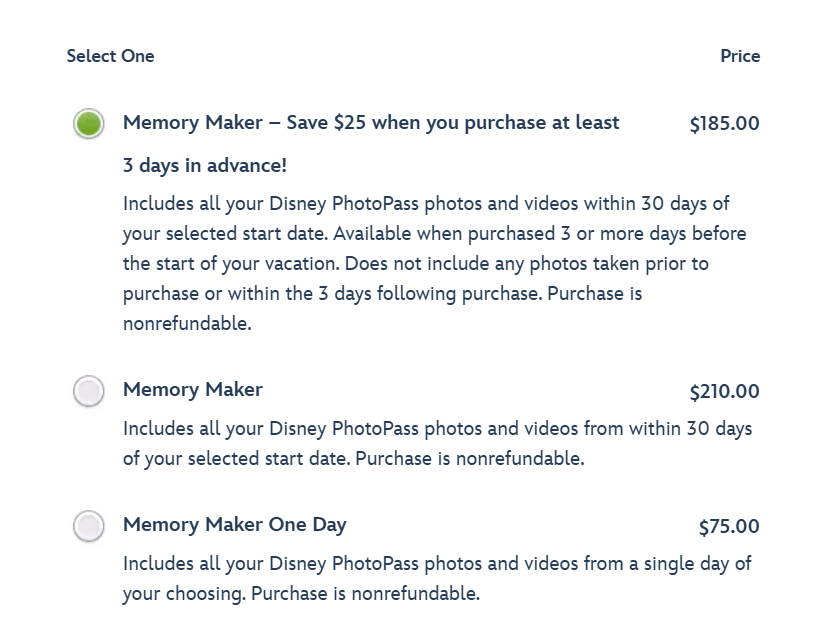The width and height of the screenshot is (813, 632).
Task: Click the "Price" column header
Action: [x=740, y=56]
